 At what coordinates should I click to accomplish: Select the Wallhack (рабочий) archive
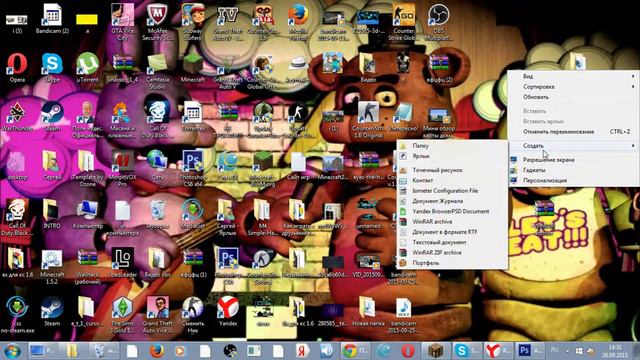tap(87, 266)
